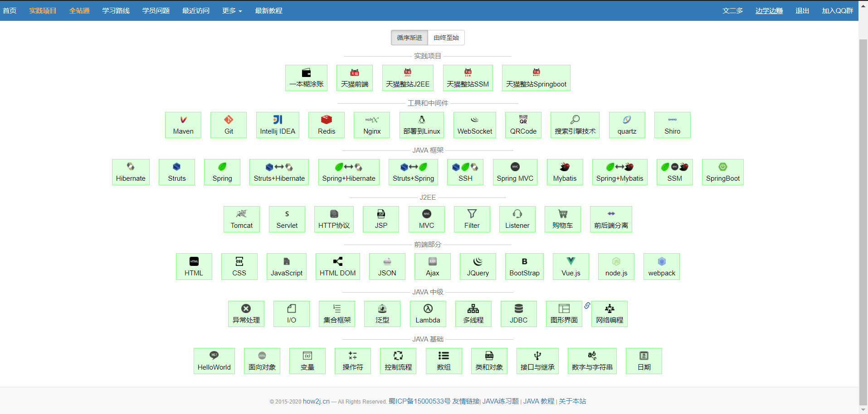Open the 接口与继承 tile
This screenshot has width=868, height=414.
tap(537, 361)
